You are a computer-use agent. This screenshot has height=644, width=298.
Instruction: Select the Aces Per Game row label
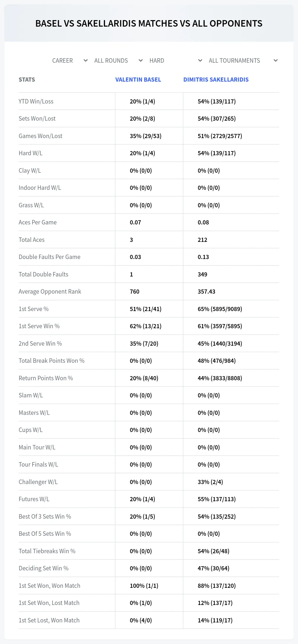tap(38, 222)
